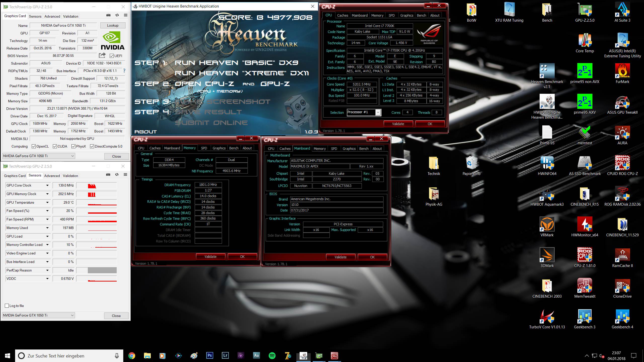644x362 pixels.
Task: Switch to Advanced tab in top GPU-Z window
Action: click(52, 16)
